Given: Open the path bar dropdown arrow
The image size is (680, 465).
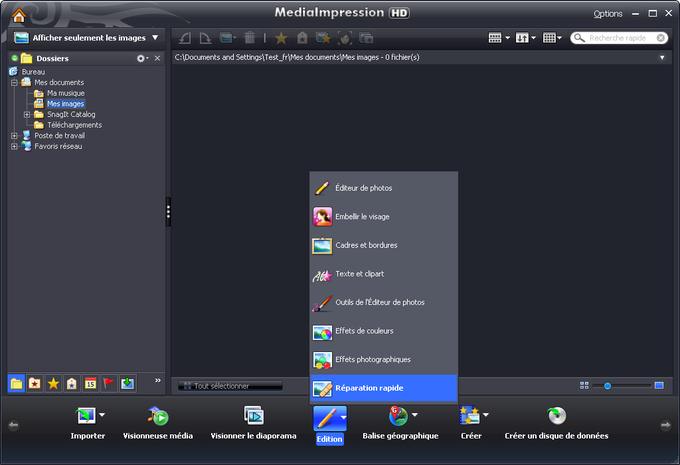Looking at the screenshot, I should [662, 58].
